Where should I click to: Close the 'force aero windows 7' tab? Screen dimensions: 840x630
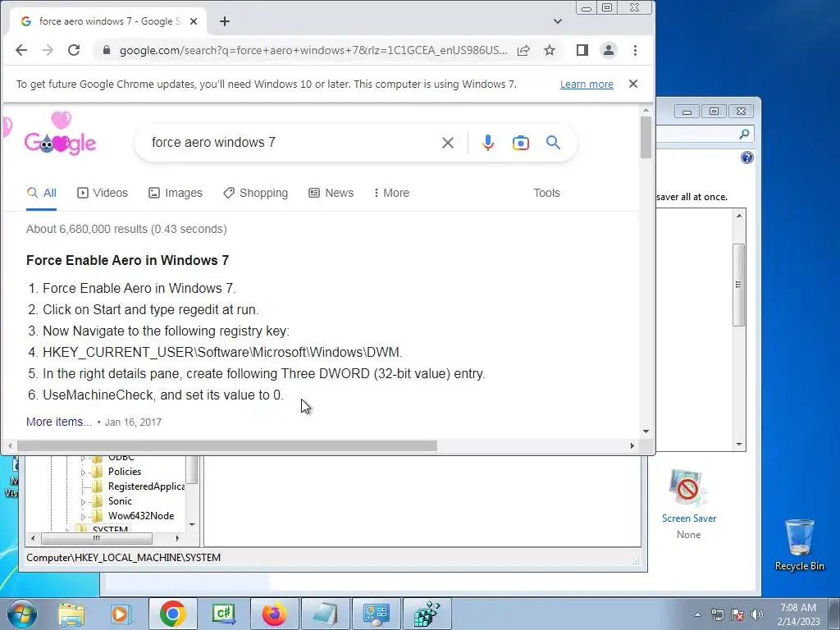194,21
